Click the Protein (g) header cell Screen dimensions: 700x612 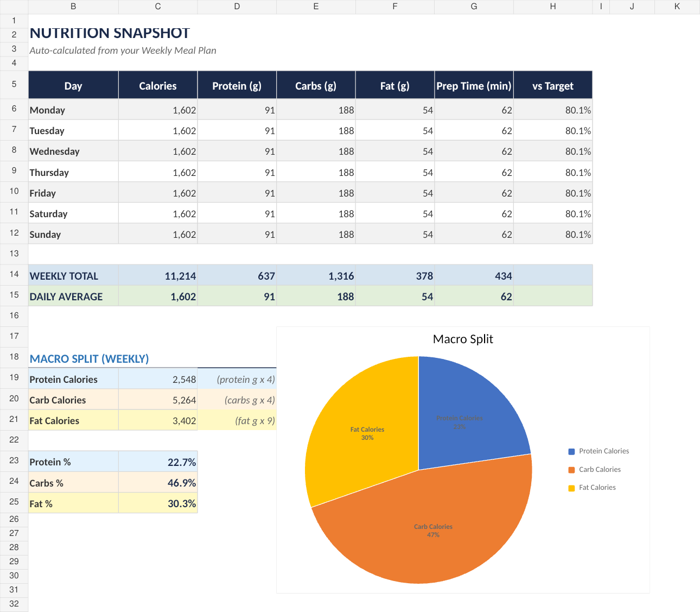[x=237, y=85]
